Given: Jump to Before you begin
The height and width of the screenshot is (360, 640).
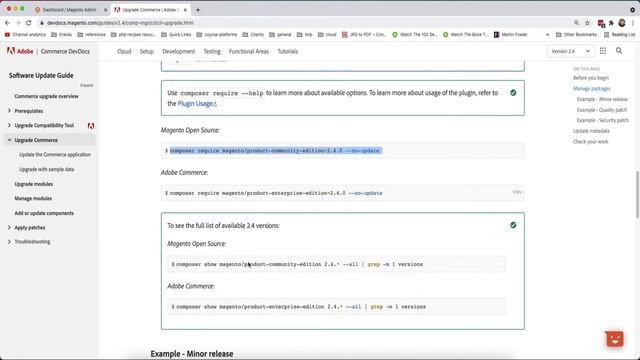Looking at the screenshot, I should 591,78.
